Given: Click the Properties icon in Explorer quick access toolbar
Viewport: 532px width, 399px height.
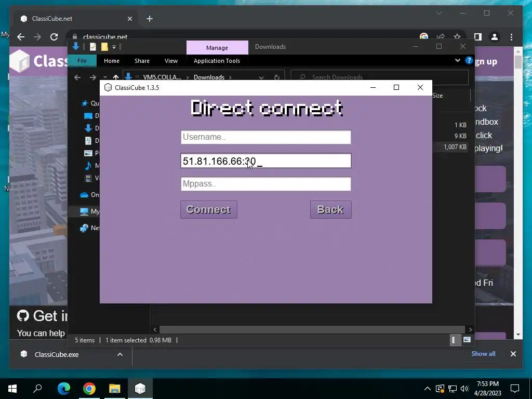Looking at the screenshot, I should coord(92,47).
